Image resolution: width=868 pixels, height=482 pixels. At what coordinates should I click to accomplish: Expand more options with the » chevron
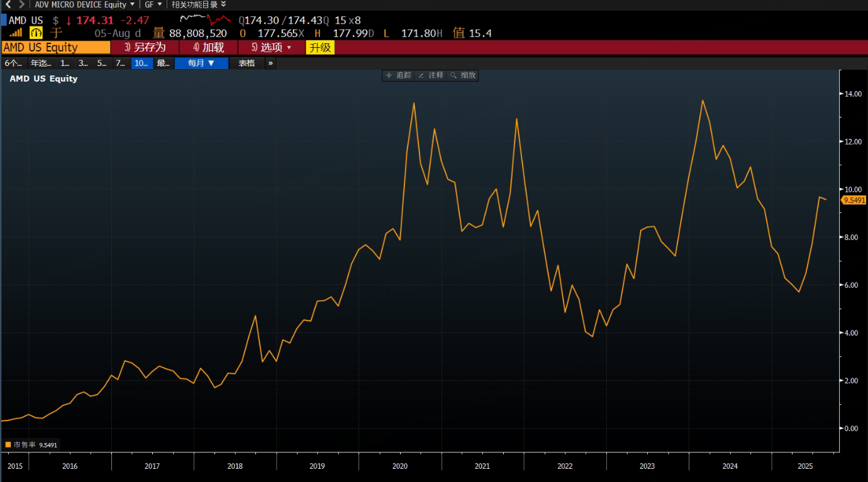pos(270,63)
